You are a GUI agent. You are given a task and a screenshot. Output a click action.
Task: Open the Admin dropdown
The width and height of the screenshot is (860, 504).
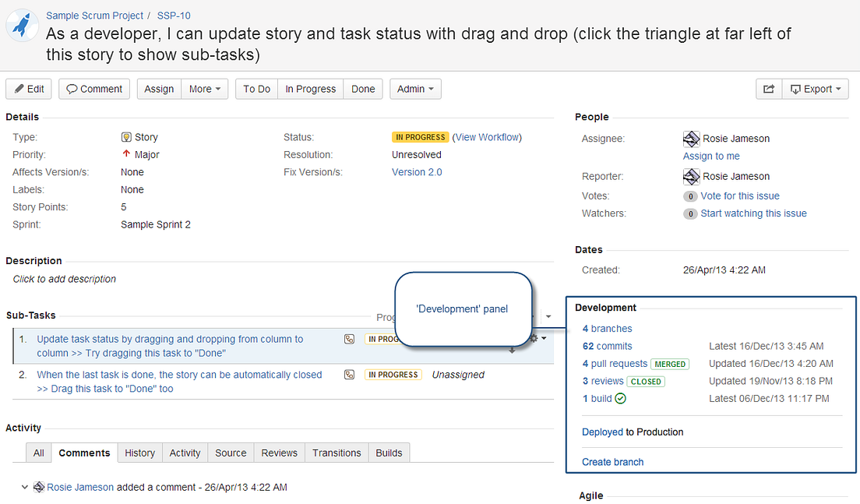415,88
